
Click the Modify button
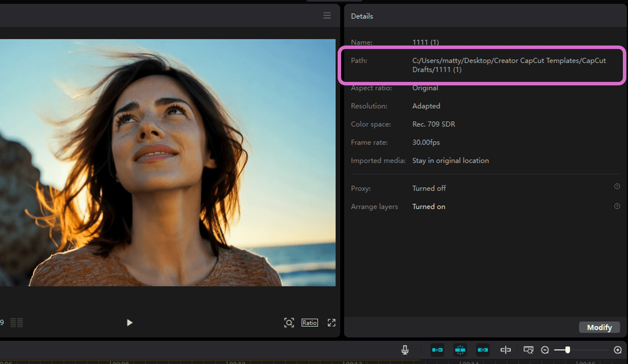[x=599, y=327]
